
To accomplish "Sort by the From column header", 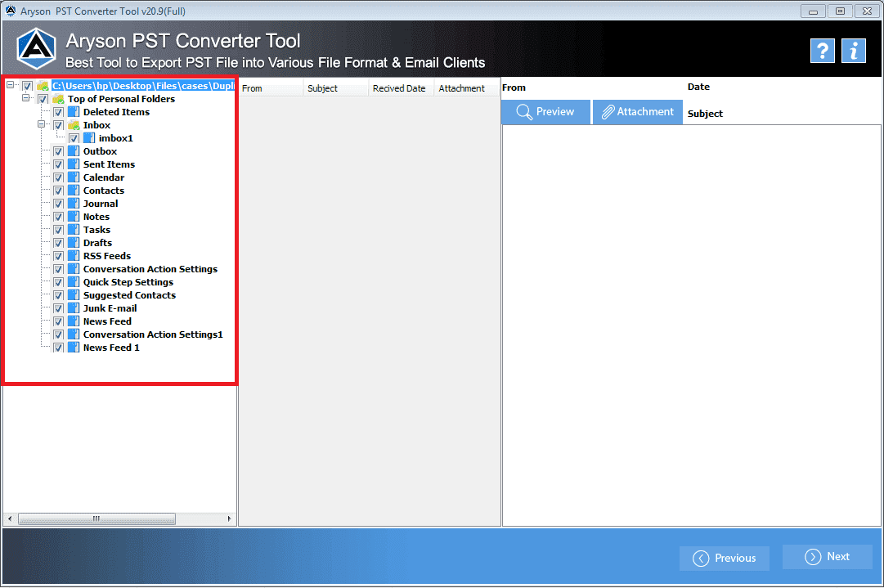I will point(271,88).
